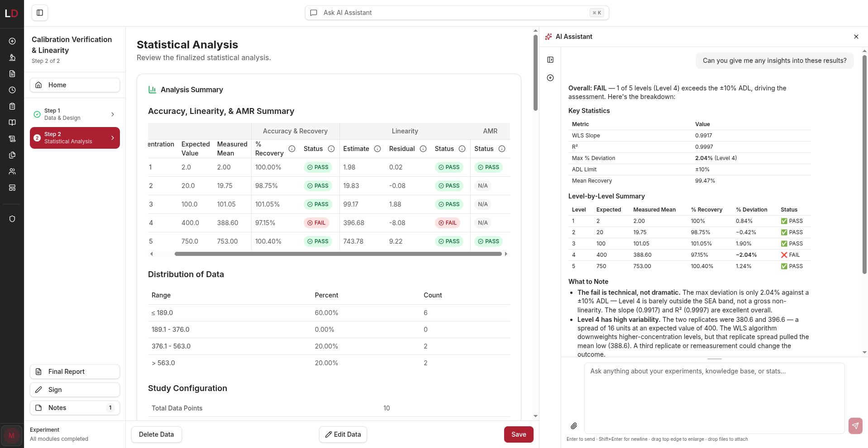
Task: Open the layout blocks icon in the left rail
Action: (x=12, y=188)
